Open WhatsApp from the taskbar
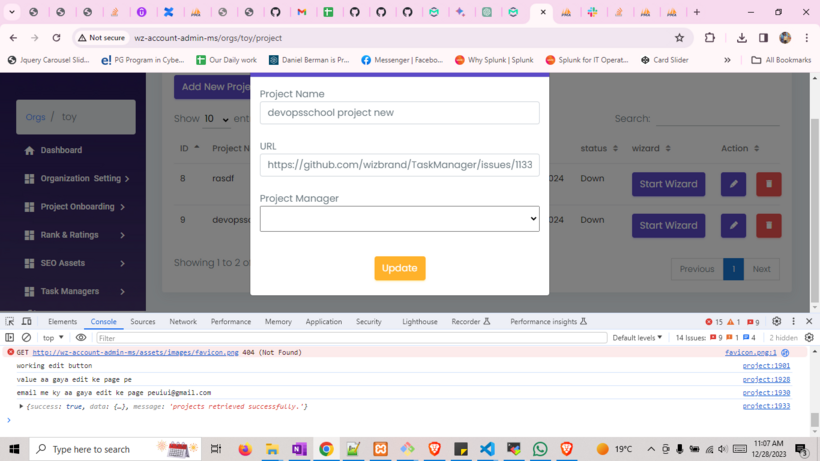The height and width of the screenshot is (461, 820). click(540, 449)
